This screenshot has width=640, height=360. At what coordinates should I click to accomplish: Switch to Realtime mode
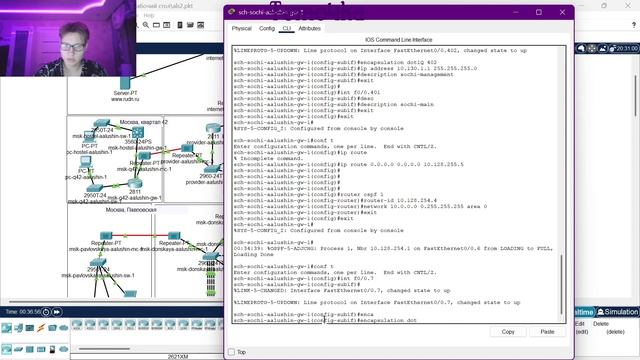[584, 312]
